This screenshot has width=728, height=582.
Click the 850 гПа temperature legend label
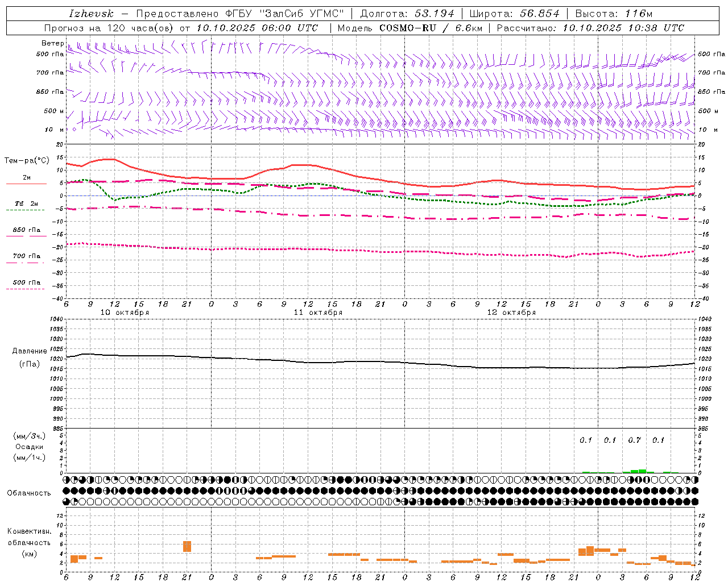[26, 230]
